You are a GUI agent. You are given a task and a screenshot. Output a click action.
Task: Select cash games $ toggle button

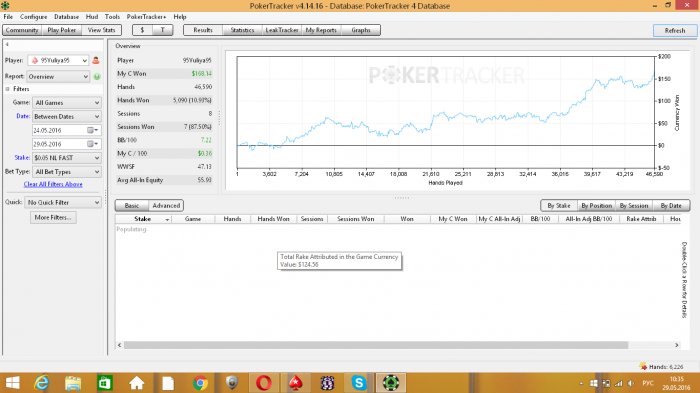coord(142,30)
